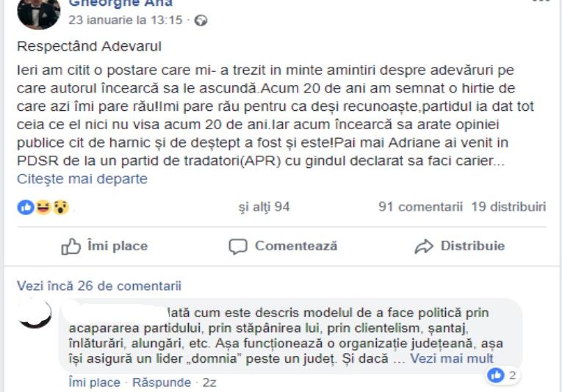Image resolution: width=562 pixels, height=392 pixels.
Task: Click the thumbs-up icon next to Îmi place
Action: point(71,247)
